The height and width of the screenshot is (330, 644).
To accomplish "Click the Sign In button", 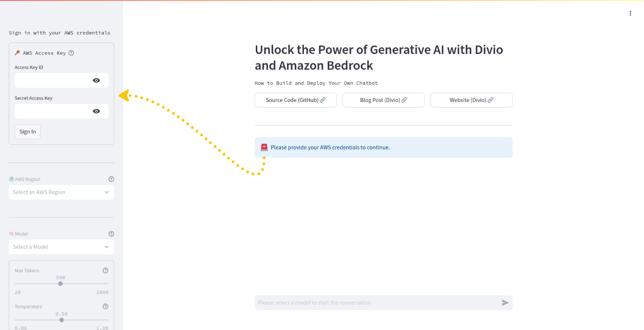I will [28, 132].
